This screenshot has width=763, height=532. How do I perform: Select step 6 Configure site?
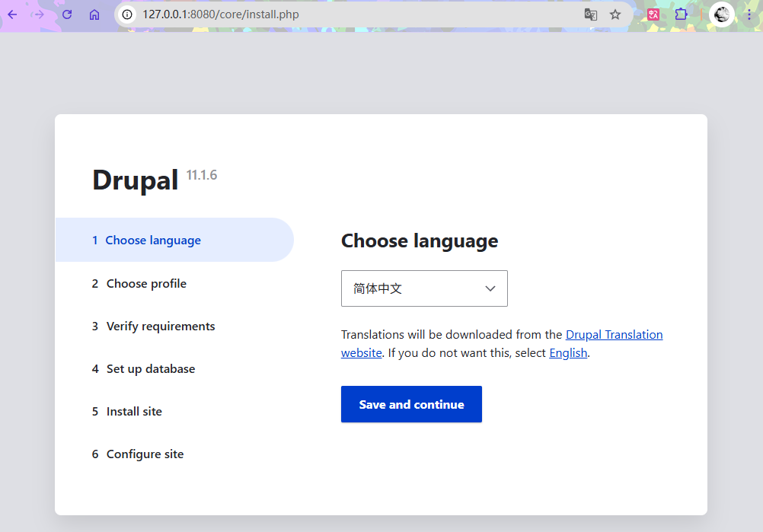(x=138, y=454)
